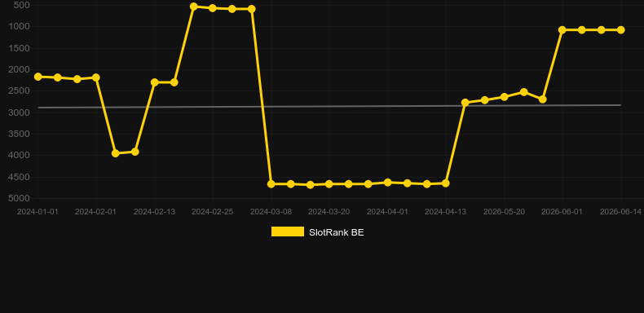Select the data point above 2026-06-01
The height and width of the screenshot is (313, 644).
tap(562, 30)
